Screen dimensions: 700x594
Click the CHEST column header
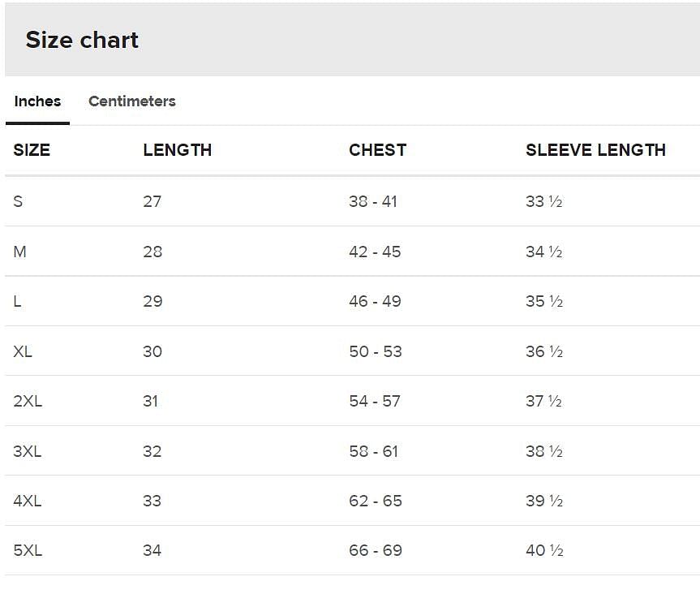click(377, 150)
